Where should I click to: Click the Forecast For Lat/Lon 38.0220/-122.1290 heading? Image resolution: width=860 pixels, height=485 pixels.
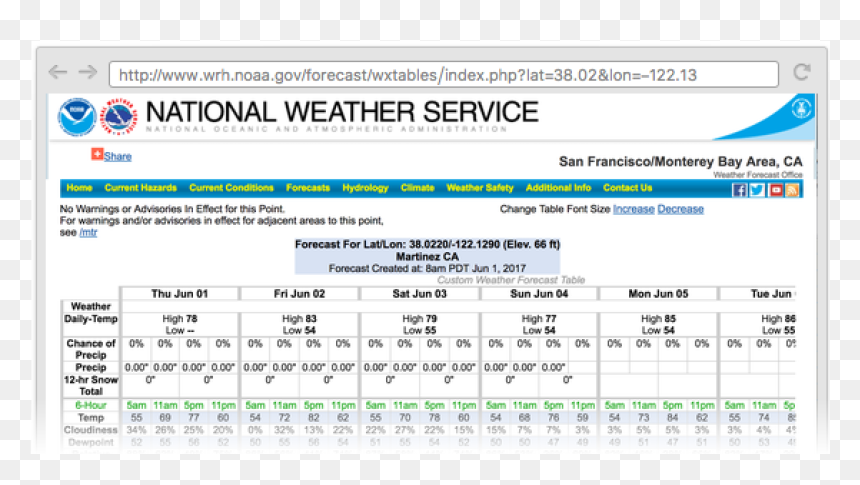pyautogui.click(x=427, y=244)
